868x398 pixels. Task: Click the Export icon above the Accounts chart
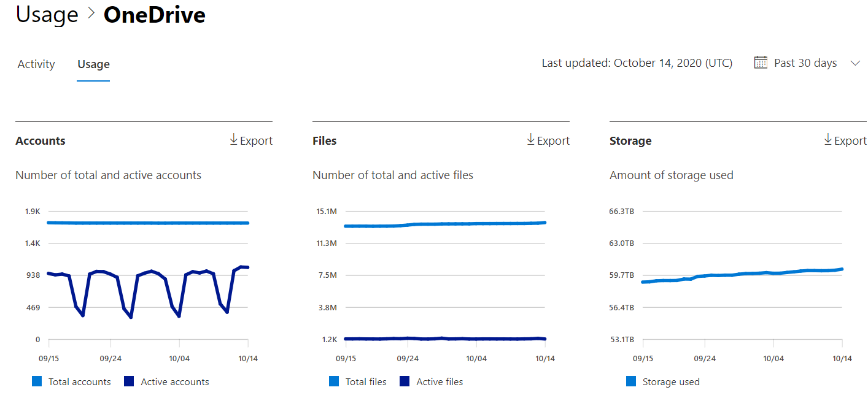tap(234, 140)
